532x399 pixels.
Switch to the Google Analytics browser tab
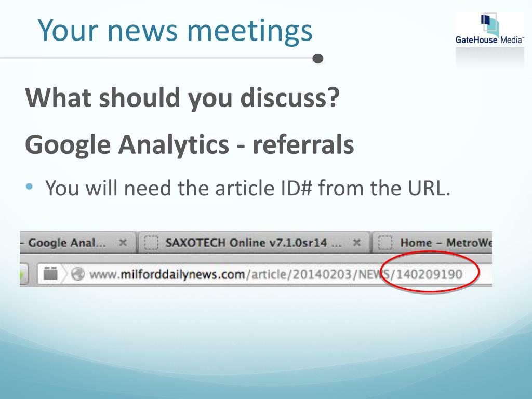coord(77,243)
